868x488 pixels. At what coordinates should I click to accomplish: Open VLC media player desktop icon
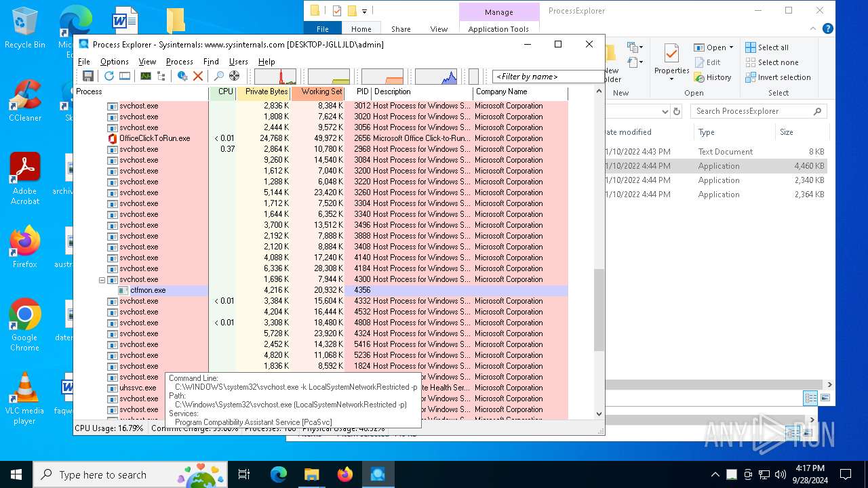pyautogui.click(x=25, y=388)
